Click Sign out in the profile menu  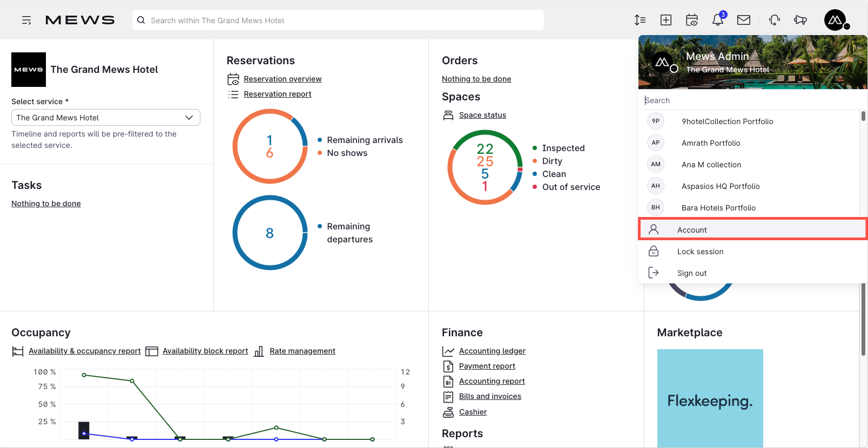752,273
